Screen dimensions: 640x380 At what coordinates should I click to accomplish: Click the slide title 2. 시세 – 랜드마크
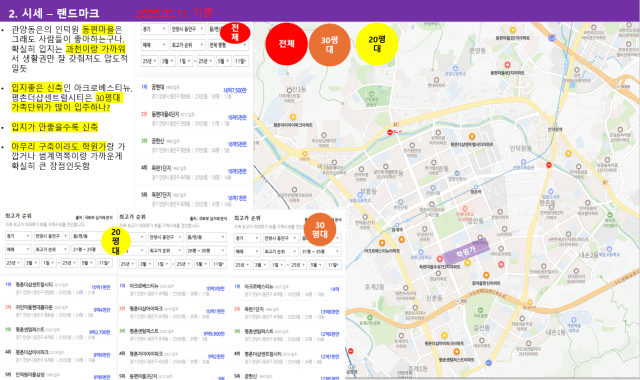53,13
